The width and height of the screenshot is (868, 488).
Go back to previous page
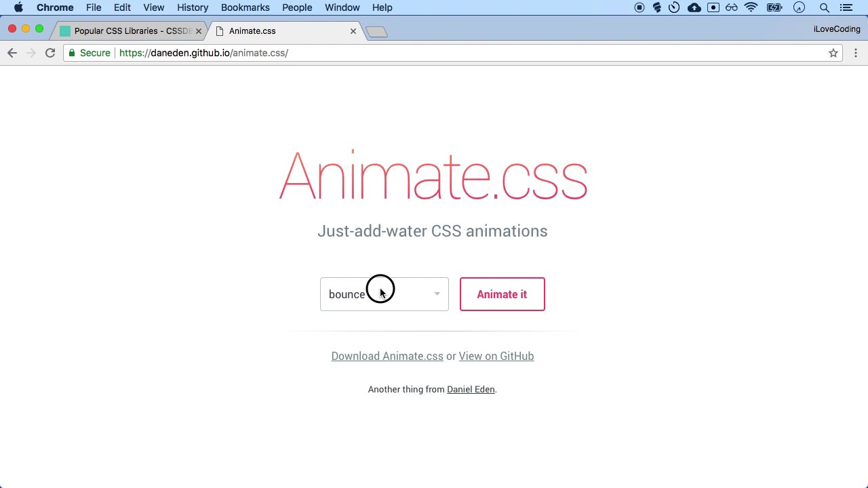click(12, 53)
